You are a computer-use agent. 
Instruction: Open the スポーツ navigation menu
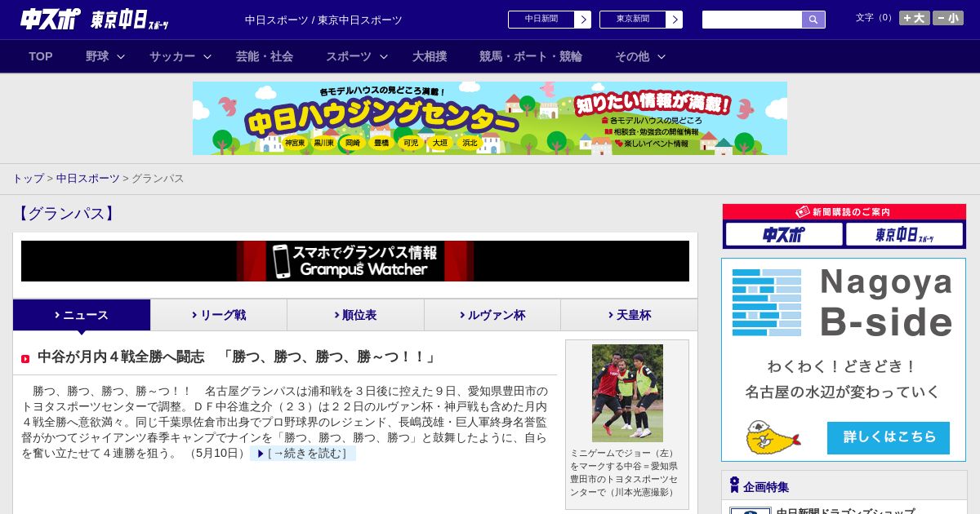coord(349,56)
